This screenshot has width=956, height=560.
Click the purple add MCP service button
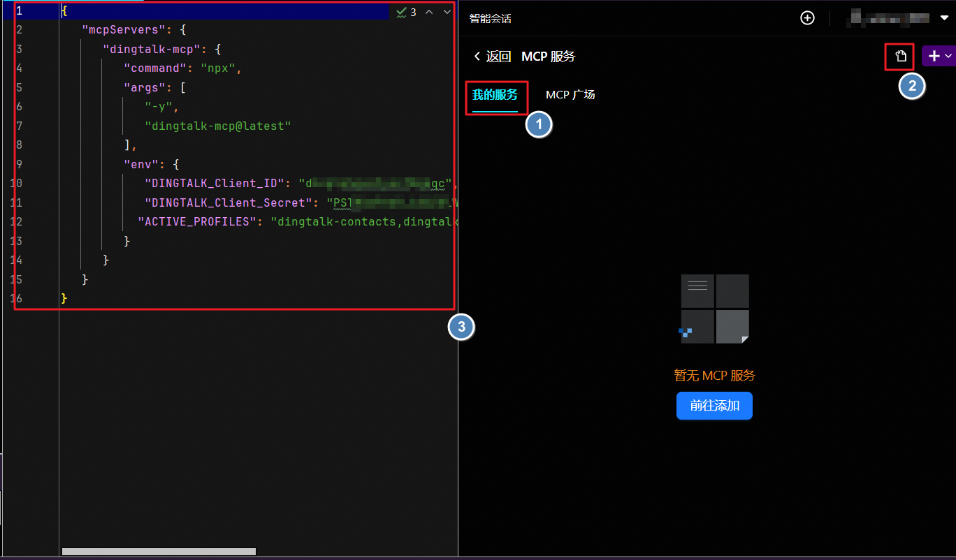click(x=939, y=57)
